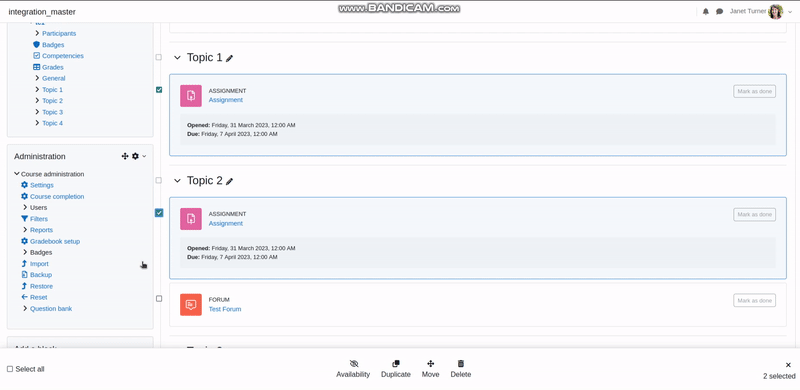Open the Test Forum link
800x390 pixels.
(225, 309)
